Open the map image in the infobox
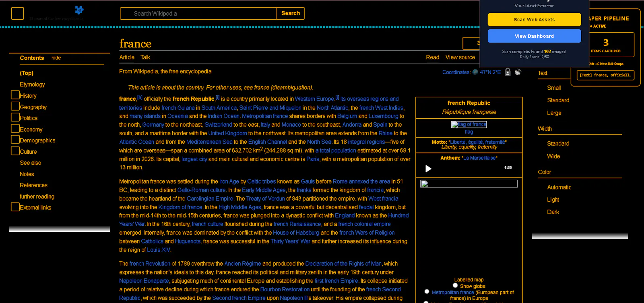Image resolution: width=644 pixels, height=303 pixels. [469, 184]
